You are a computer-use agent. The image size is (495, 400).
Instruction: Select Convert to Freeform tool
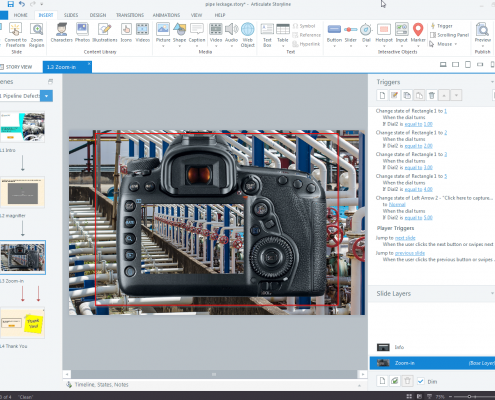click(x=15, y=35)
